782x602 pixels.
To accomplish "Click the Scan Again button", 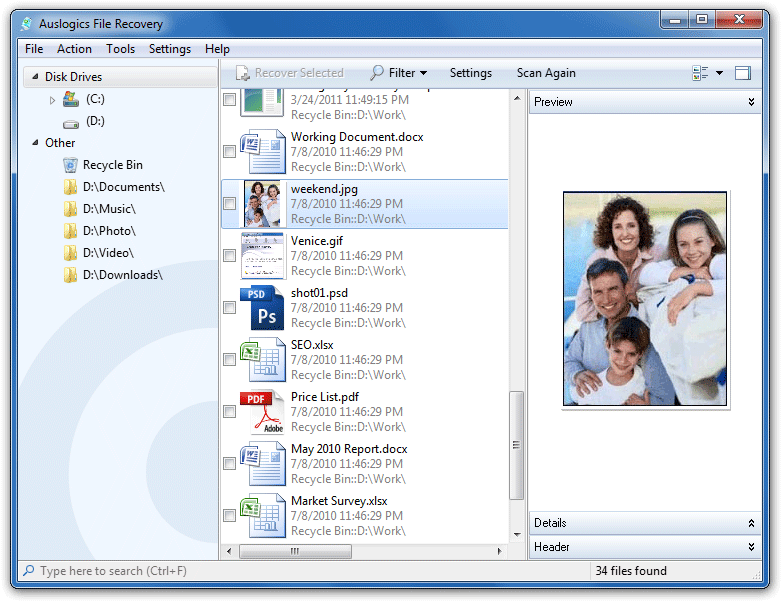I will coord(546,73).
